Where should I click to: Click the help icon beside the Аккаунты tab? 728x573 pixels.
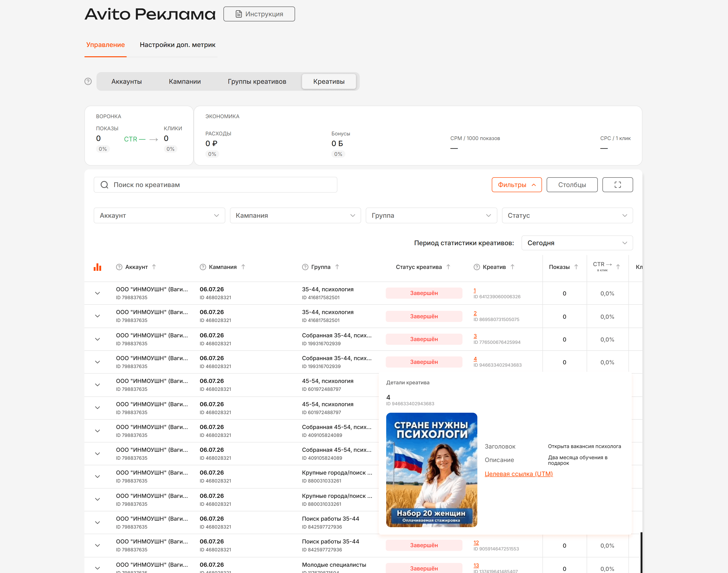88,81
